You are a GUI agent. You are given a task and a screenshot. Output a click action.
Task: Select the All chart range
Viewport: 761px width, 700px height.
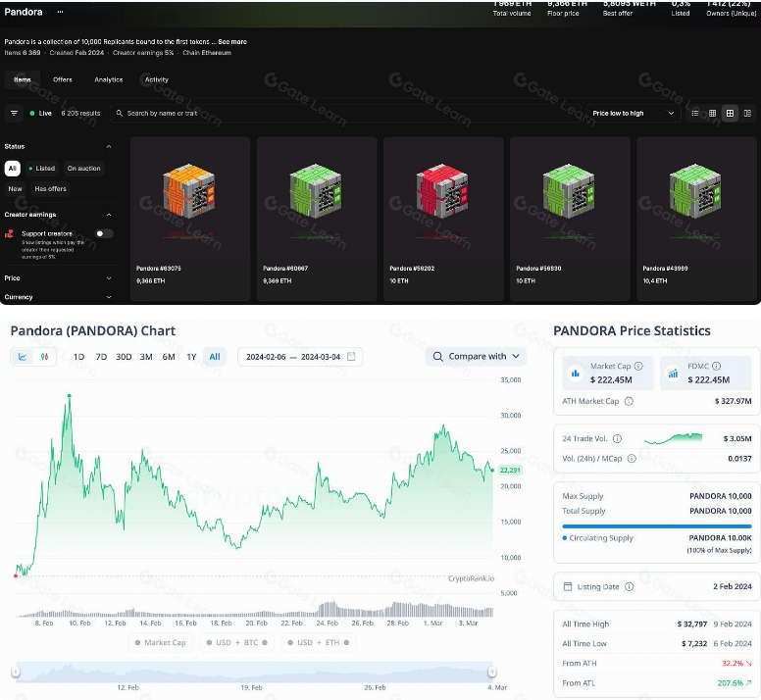coord(215,357)
